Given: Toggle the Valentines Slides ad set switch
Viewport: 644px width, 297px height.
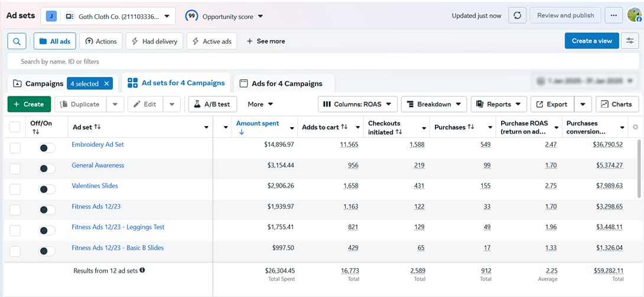Looking at the screenshot, I should (x=47, y=189).
